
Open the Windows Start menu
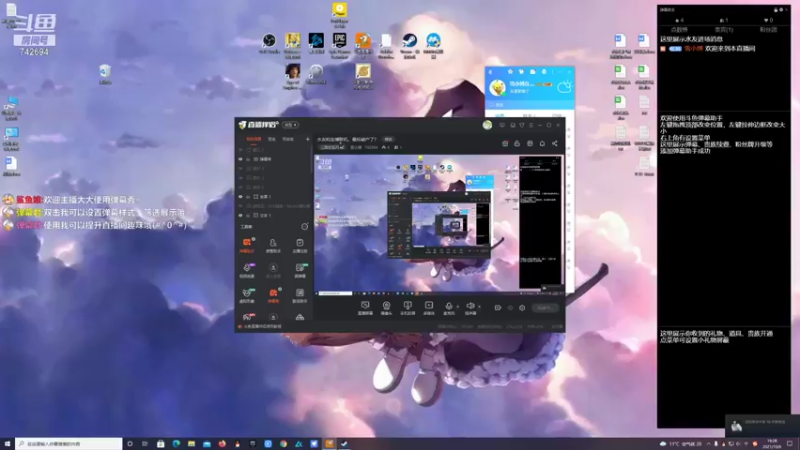pyautogui.click(x=7, y=444)
